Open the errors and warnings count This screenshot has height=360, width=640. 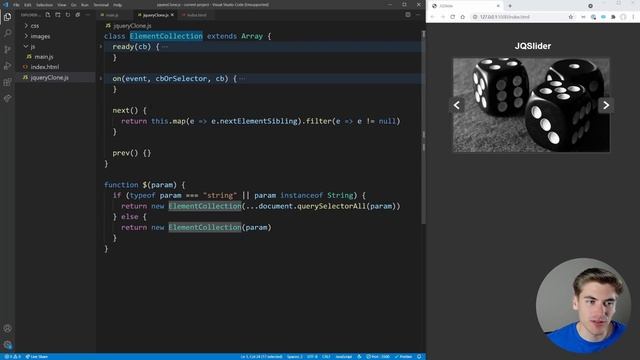pyautogui.click(x=12, y=357)
